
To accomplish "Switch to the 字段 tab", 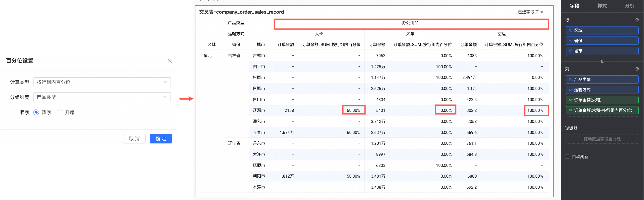I will pyautogui.click(x=574, y=6).
